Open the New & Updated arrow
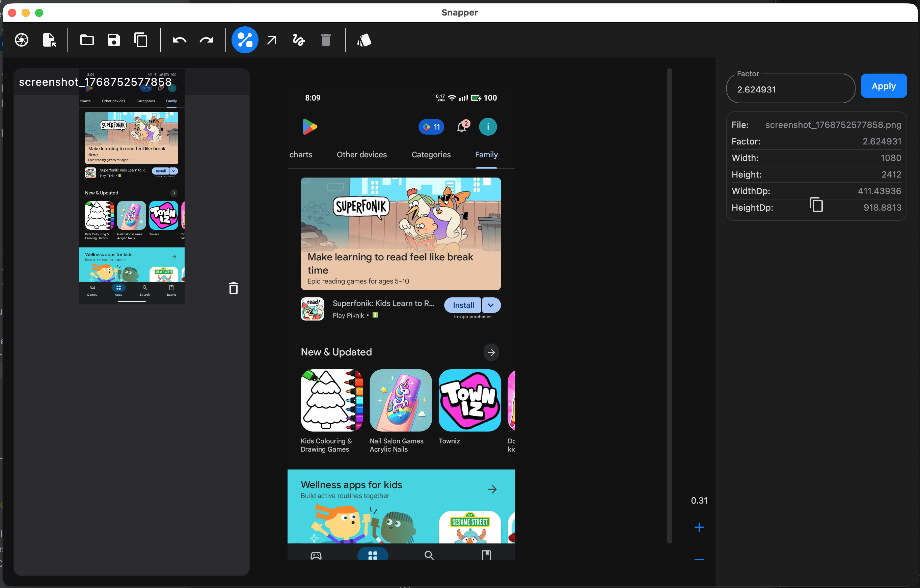The height and width of the screenshot is (588, 920). pyautogui.click(x=491, y=352)
